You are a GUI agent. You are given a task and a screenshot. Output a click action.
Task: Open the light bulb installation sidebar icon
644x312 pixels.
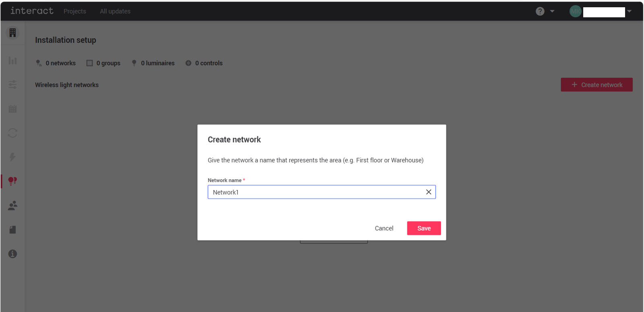pos(12,181)
